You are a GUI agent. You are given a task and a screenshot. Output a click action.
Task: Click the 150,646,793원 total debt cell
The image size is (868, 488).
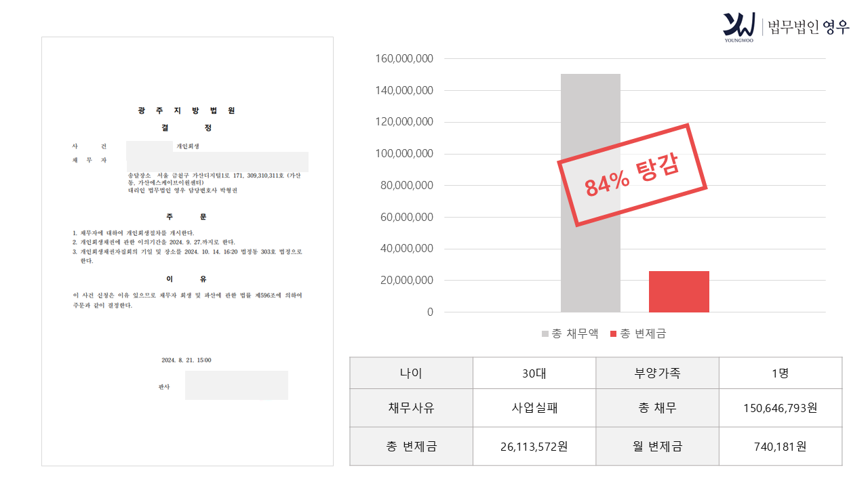[781, 408]
